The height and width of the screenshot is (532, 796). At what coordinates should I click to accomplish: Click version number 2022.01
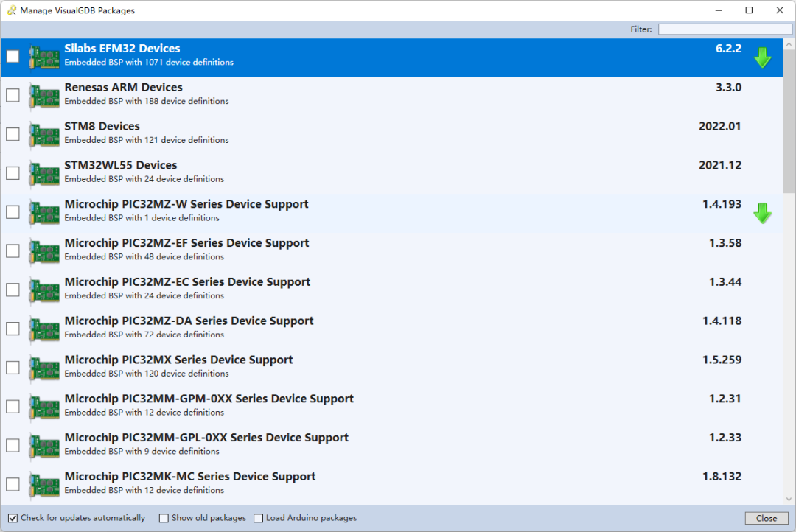point(720,127)
